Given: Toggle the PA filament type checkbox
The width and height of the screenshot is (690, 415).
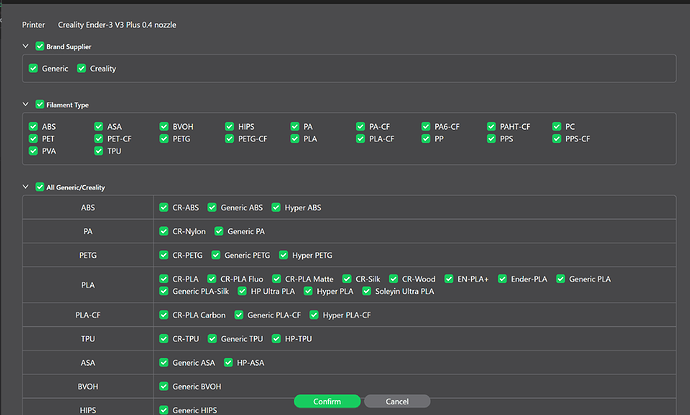Looking at the screenshot, I should click(x=295, y=127).
